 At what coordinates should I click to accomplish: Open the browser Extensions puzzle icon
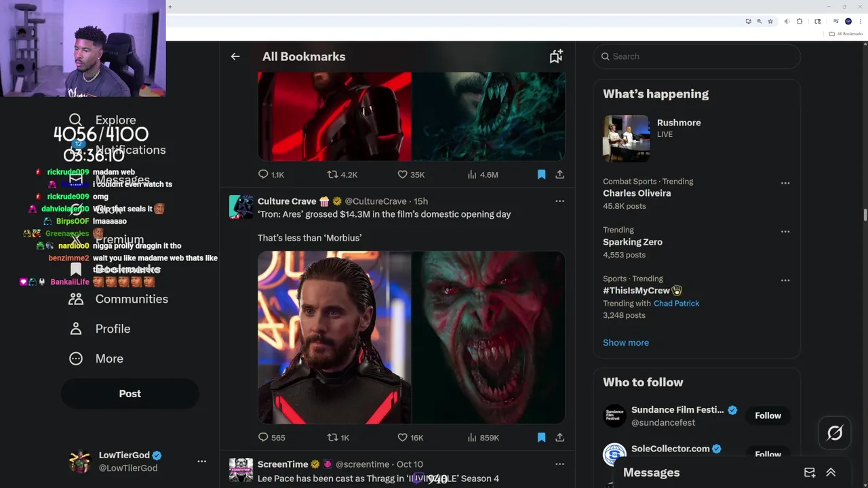click(800, 22)
